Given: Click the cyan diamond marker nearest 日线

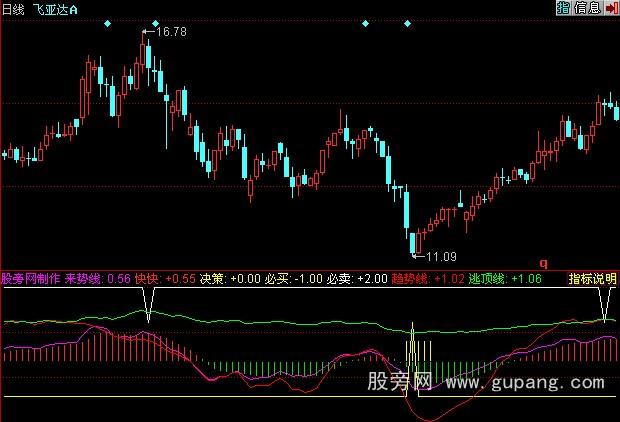Looking at the screenshot, I should (x=106, y=22).
